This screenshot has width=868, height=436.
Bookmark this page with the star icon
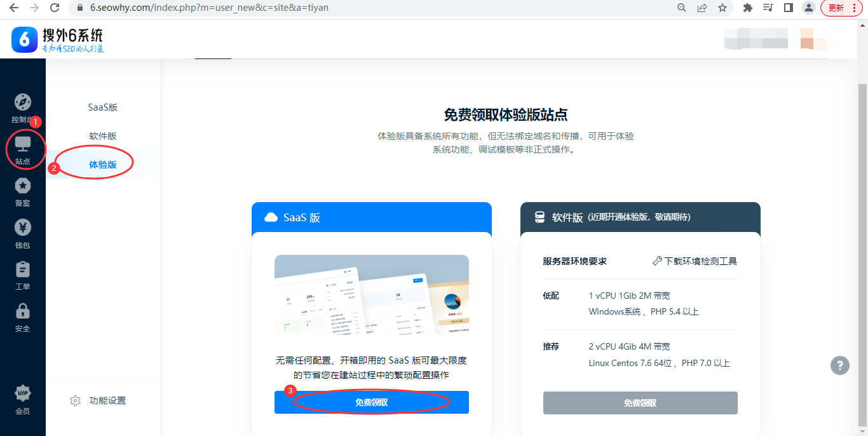click(x=722, y=8)
